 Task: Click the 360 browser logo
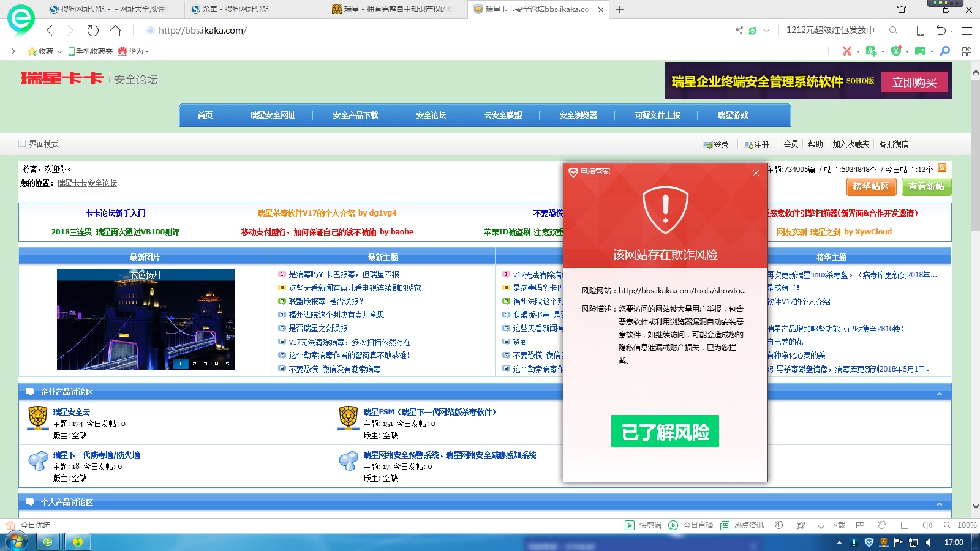(x=21, y=18)
